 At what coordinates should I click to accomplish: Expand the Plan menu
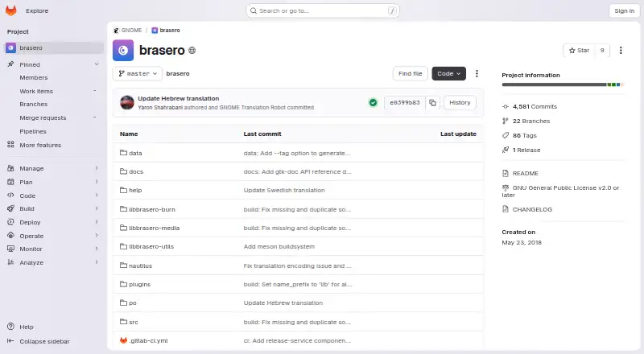(x=97, y=182)
